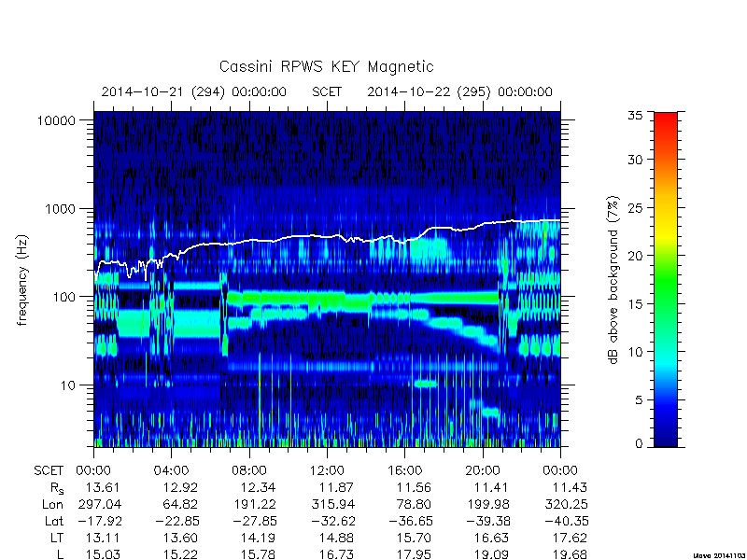Screen dimensions: 747x560
Task: Select the "2014-10-21 (294) 00:00:00" start date label
Action: pyautogui.click(x=194, y=91)
